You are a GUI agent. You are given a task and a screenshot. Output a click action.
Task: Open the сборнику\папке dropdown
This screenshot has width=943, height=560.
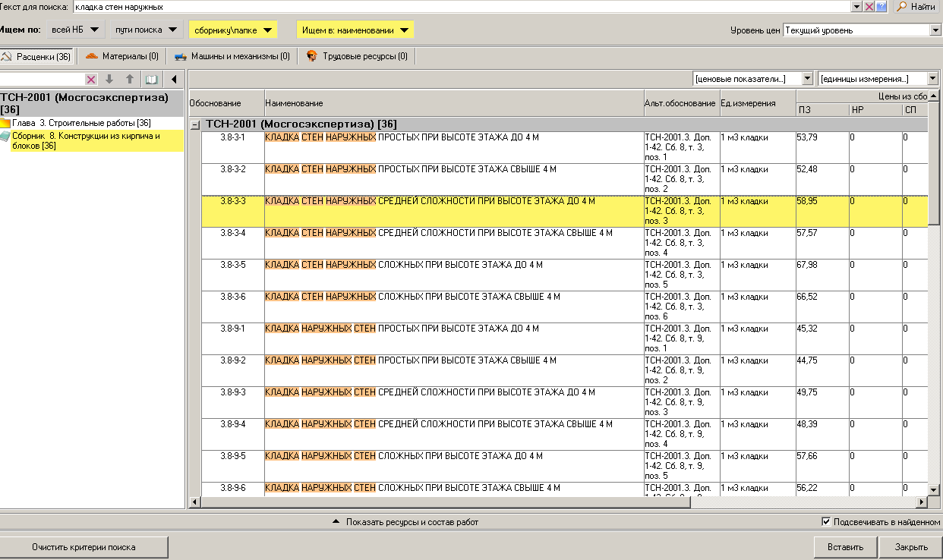[x=233, y=30]
